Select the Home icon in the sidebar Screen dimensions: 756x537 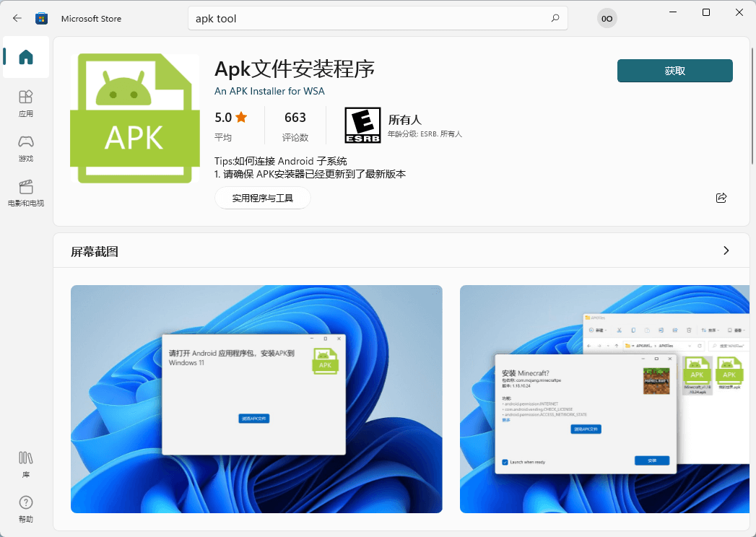(25, 58)
